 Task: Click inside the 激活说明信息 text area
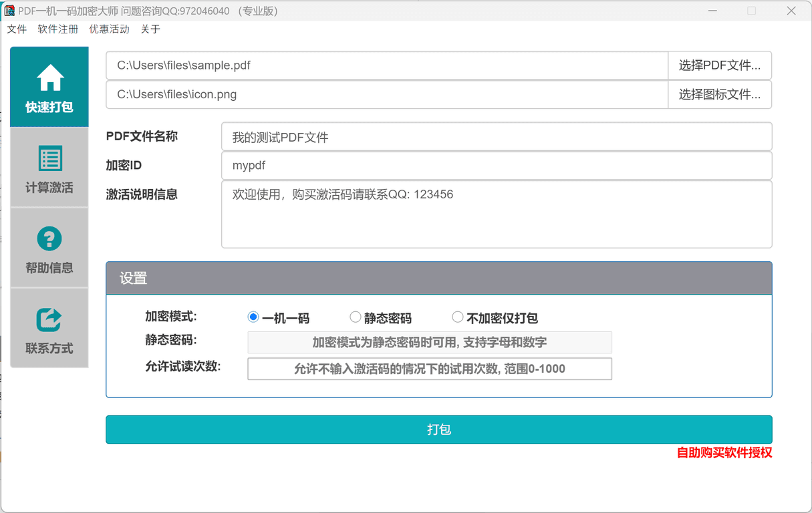[497, 214]
